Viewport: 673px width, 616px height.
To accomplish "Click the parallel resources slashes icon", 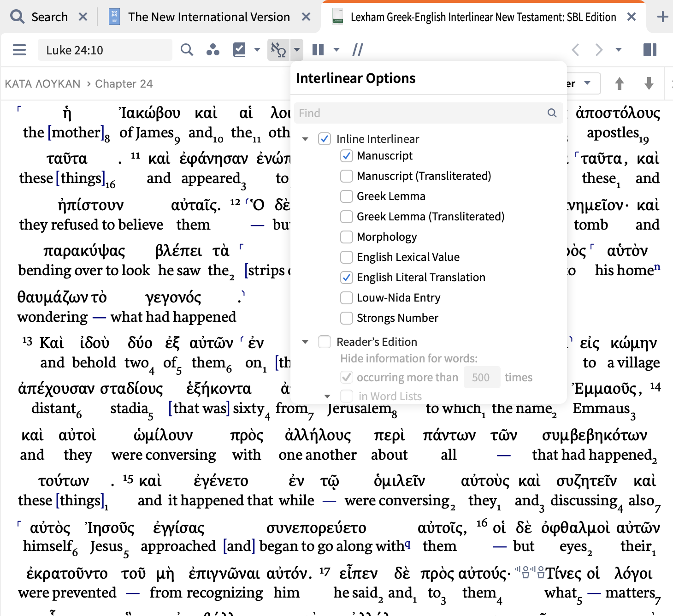I will point(358,50).
